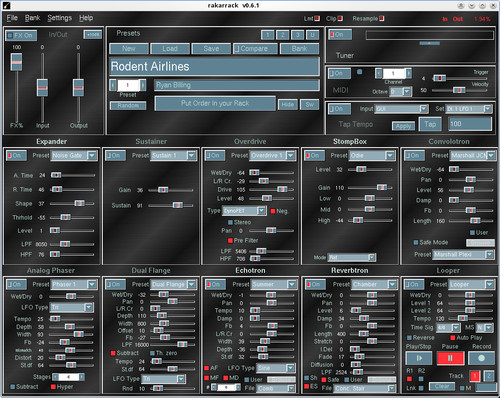This screenshot has width=500, height=398.
Task: Toggle the MIDI On button
Action: [339, 73]
